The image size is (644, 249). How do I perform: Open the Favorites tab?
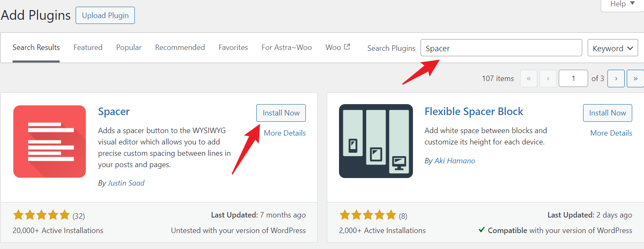point(233,47)
